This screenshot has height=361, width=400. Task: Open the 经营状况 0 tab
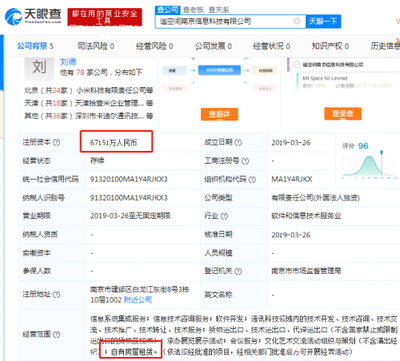(x=271, y=46)
